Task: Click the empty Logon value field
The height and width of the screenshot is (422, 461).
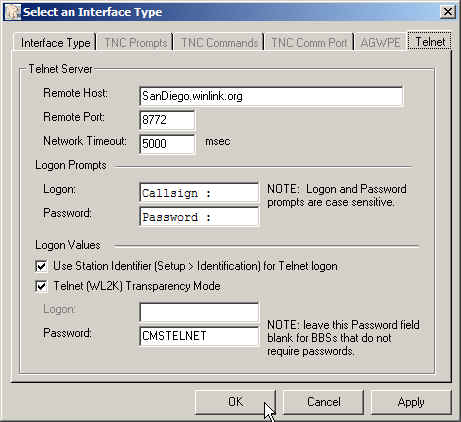Action: [199, 312]
